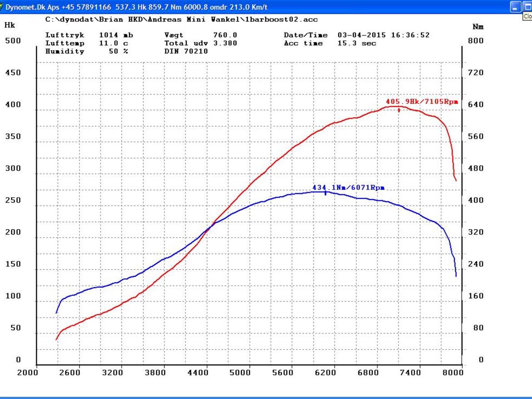Minimize the Dynomet dyno window

[x=515, y=7]
